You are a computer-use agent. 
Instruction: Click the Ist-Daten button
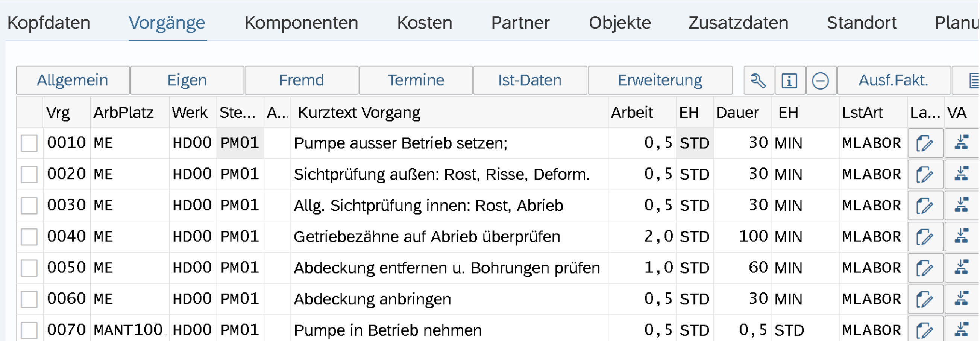pyautogui.click(x=530, y=80)
